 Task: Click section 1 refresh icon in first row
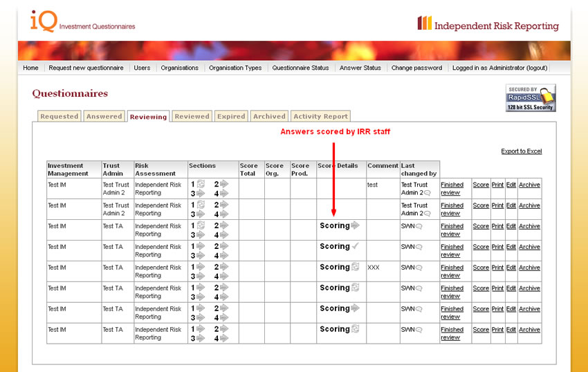click(x=201, y=185)
